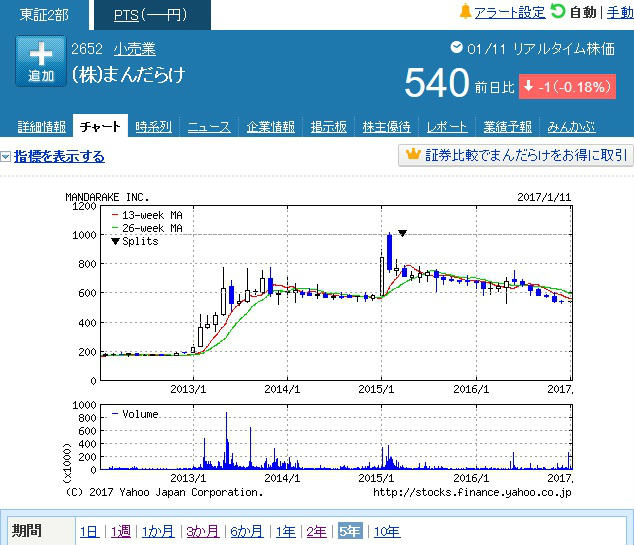Open the 企業情報 tab

(271, 127)
